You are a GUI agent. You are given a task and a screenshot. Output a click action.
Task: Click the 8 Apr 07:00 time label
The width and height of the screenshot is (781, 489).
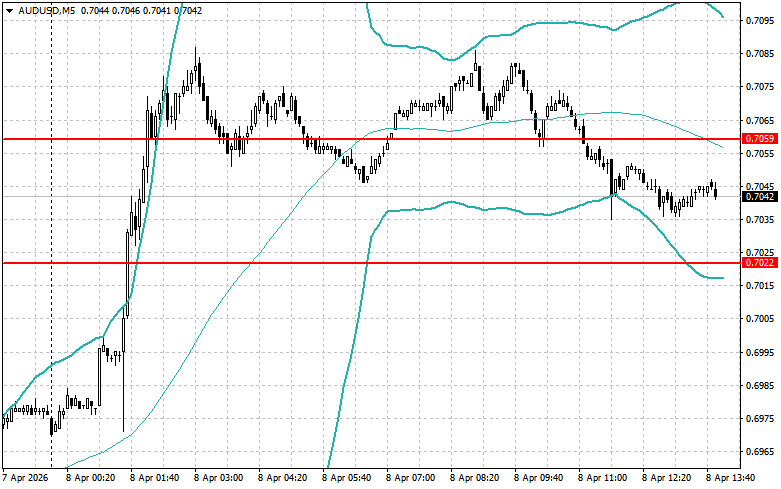(x=410, y=478)
